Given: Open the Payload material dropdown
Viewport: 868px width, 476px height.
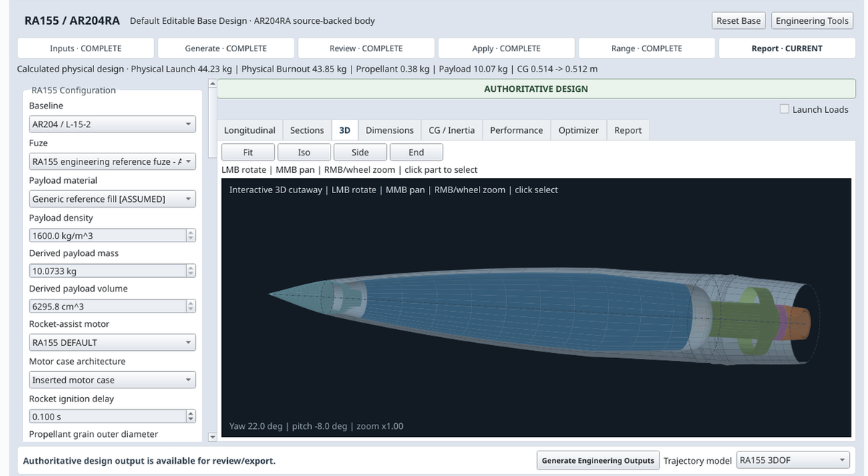Looking at the screenshot, I should pos(112,199).
